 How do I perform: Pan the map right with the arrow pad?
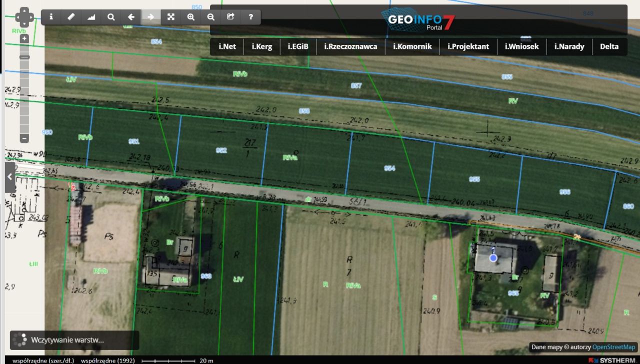click(31, 17)
